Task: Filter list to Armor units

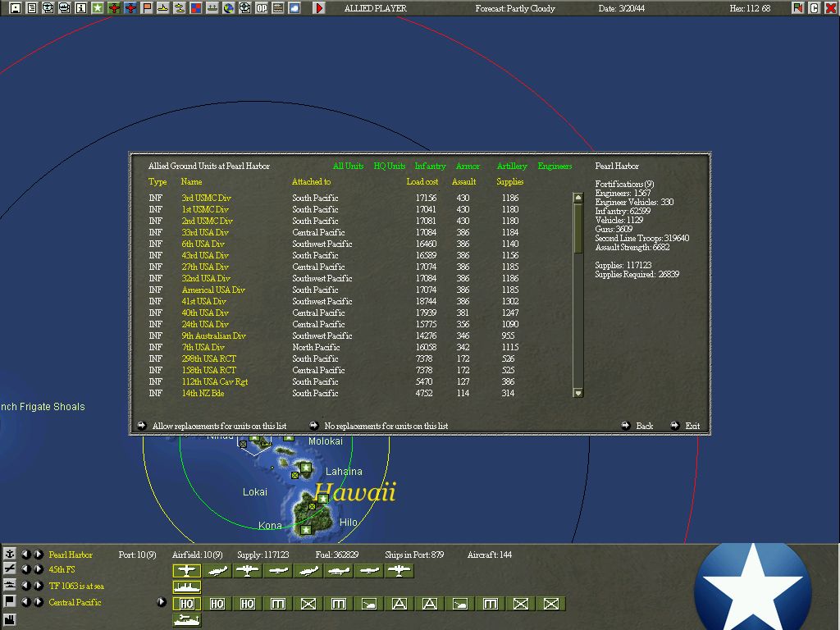Action: pyautogui.click(x=468, y=166)
